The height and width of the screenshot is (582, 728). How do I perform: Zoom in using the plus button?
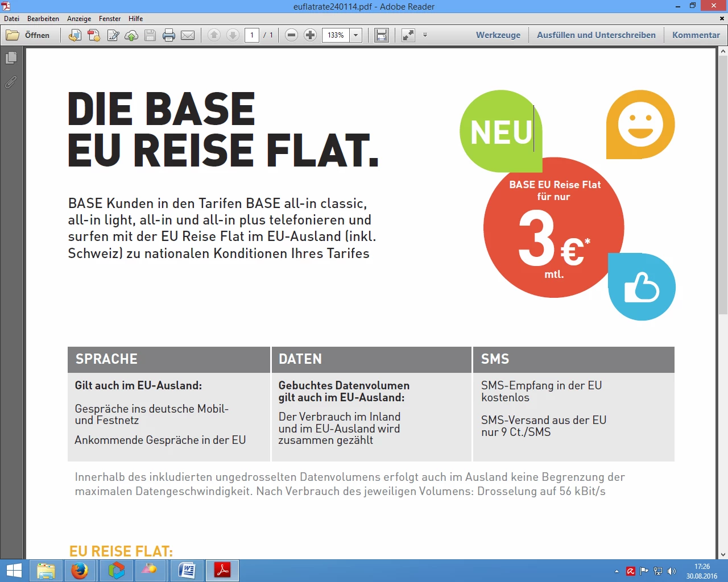point(310,35)
